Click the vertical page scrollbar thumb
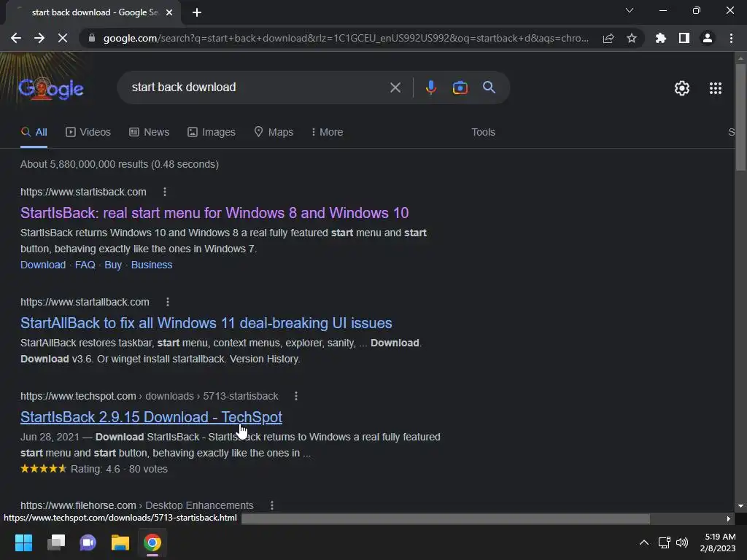Image resolution: width=747 pixels, height=560 pixels. coord(740,117)
